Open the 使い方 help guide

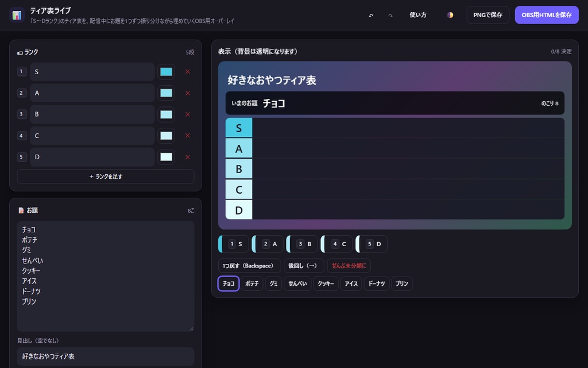coord(418,15)
